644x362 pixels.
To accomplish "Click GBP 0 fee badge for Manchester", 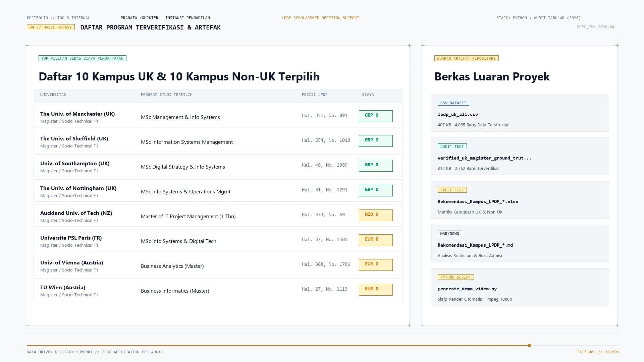I will (x=376, y=116).
